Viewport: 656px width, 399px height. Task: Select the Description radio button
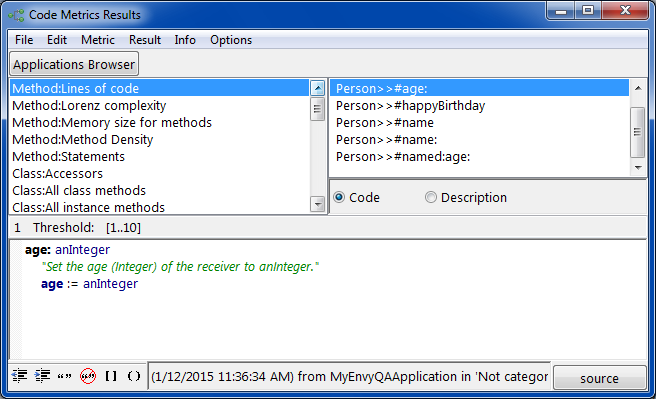point(430,197)
